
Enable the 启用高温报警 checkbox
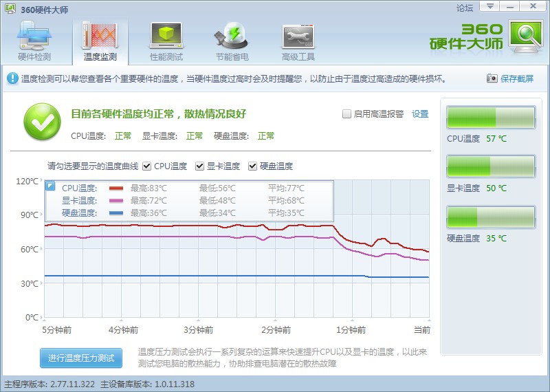[346, 113]
